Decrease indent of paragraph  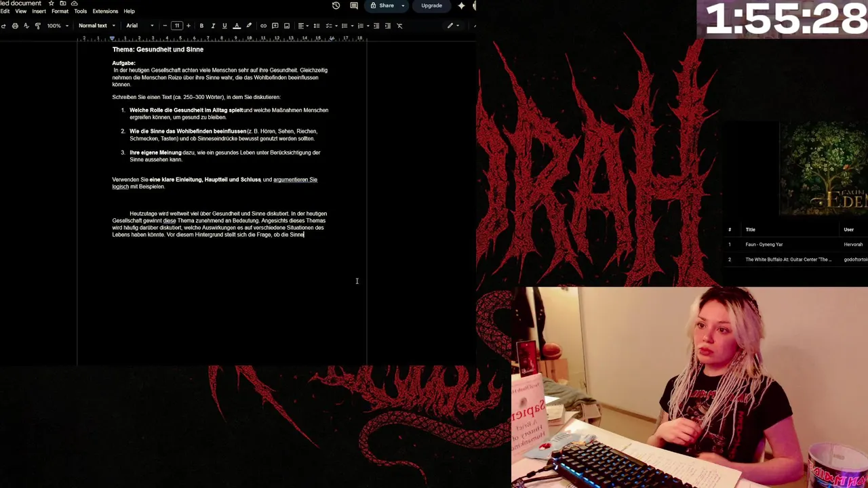point(376,26)
